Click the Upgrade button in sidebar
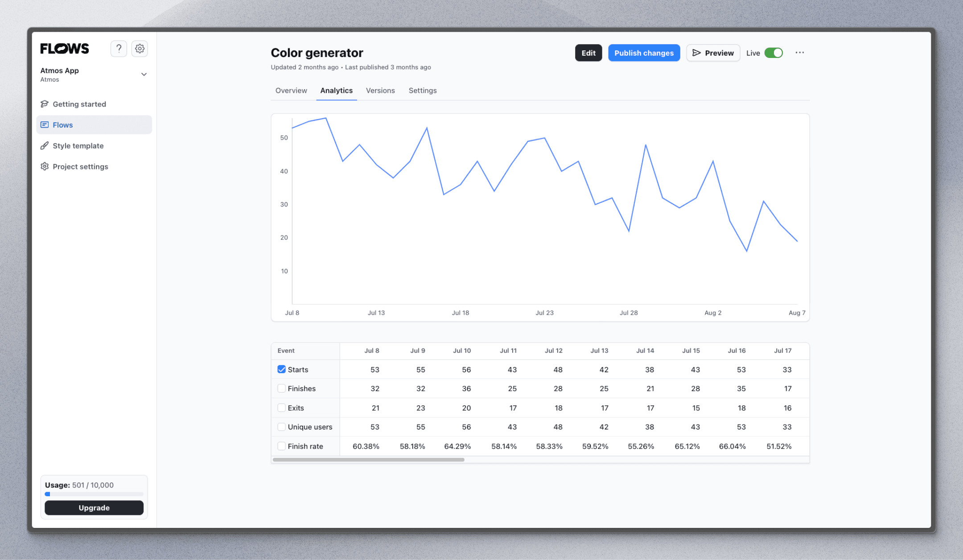The image size is (963, 560). 93,507
